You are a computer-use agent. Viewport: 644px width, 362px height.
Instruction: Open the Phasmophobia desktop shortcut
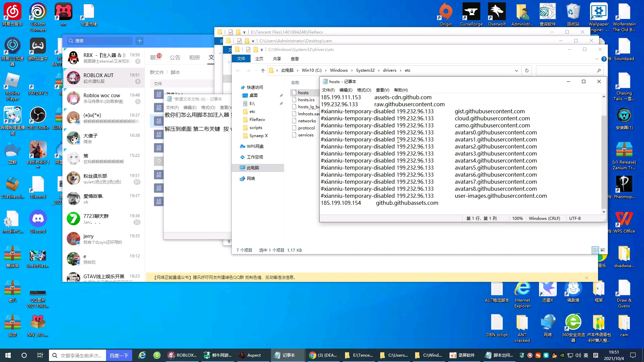pyautogui.click(x=624, y=187)
